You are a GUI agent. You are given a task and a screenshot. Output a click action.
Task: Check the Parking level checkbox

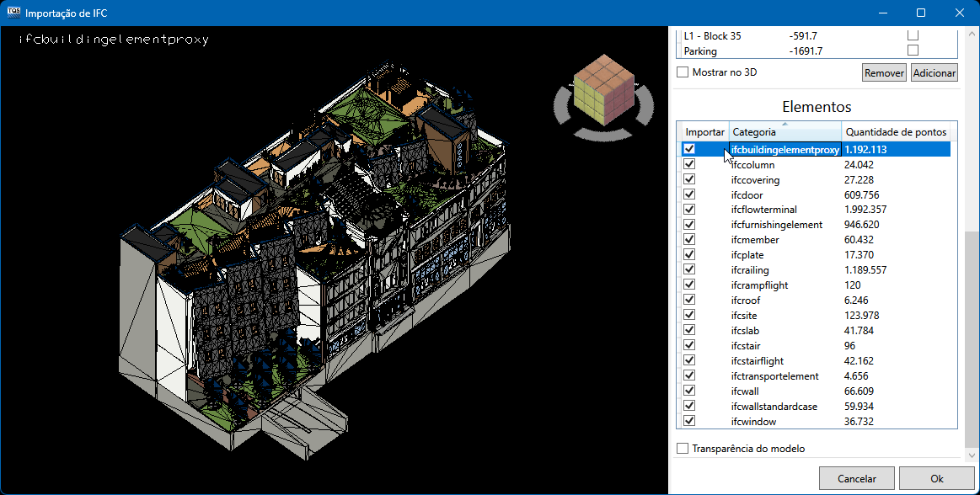coord(913,51)
